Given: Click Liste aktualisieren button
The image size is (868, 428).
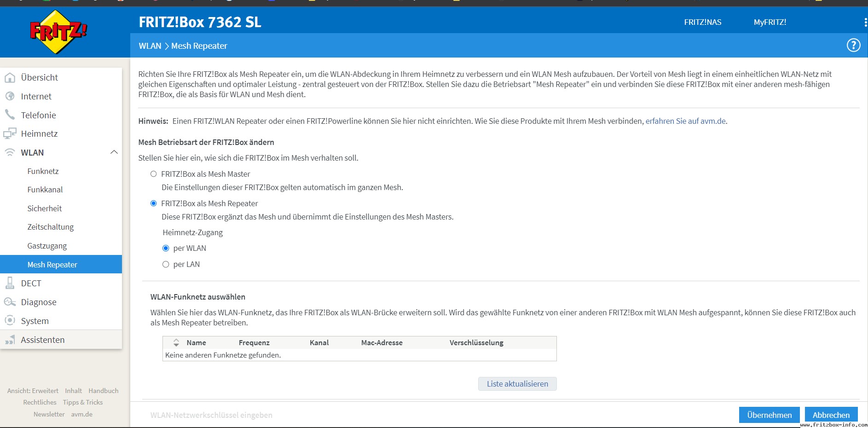Looking at the screenshot, I should pyautogui.click(x=517, y=384).
